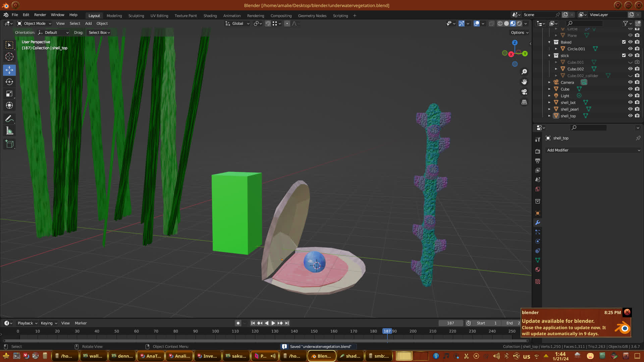Activate the Annotate pencil tool
The image size is (644, 362).
click(x=9, y=119)
